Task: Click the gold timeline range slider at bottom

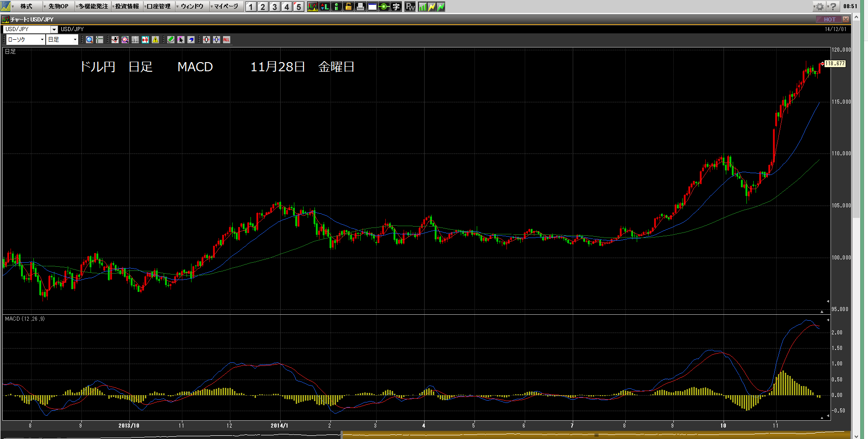Action: tap(596, 435)
